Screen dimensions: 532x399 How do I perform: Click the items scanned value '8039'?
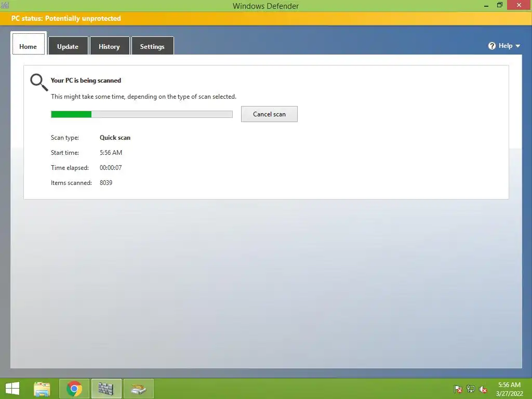coord(106,182)
